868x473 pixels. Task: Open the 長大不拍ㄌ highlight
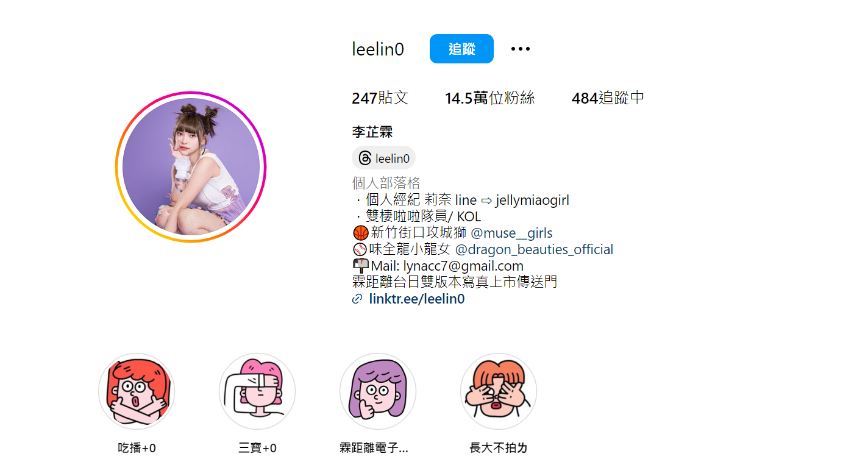pos(499,391)
